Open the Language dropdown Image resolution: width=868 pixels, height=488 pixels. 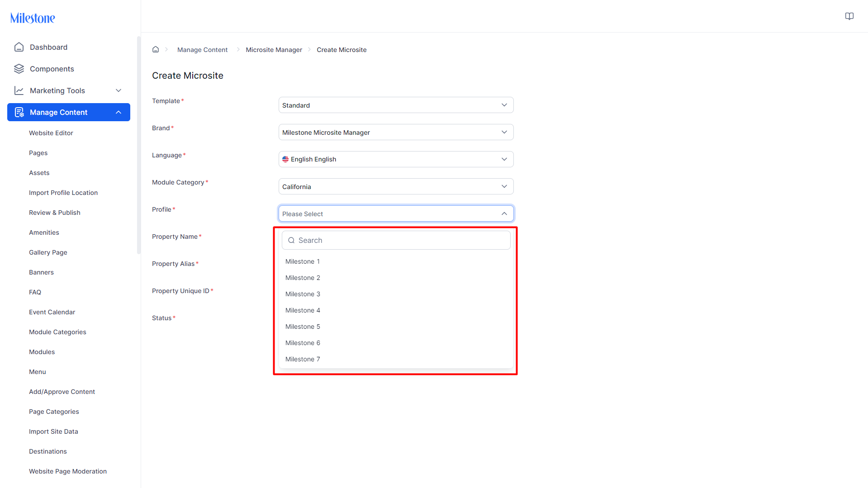[396, 159]
